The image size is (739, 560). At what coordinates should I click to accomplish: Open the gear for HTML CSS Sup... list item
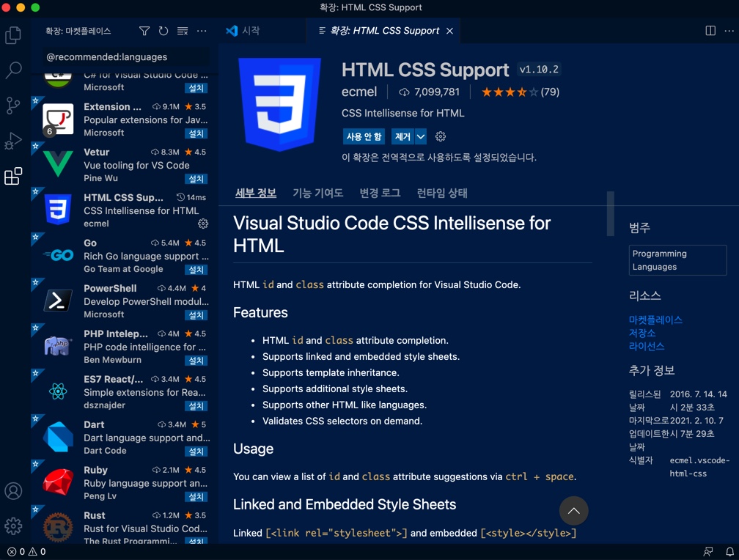click(x=203, y=224)
